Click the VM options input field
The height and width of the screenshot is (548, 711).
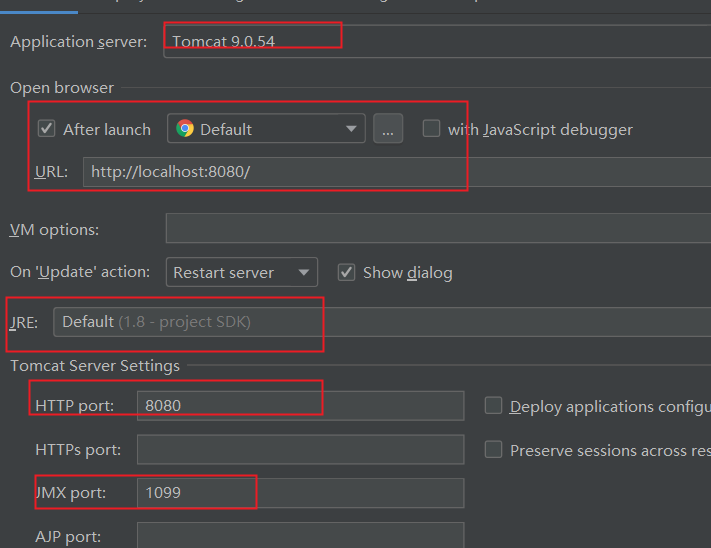438,228
